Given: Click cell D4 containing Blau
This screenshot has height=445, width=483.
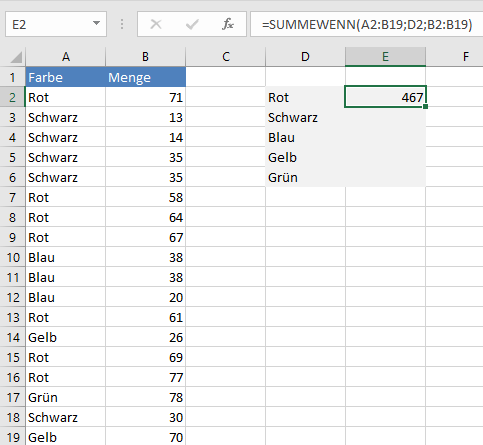Looking at the screenshot, I should tap(306, 137).
